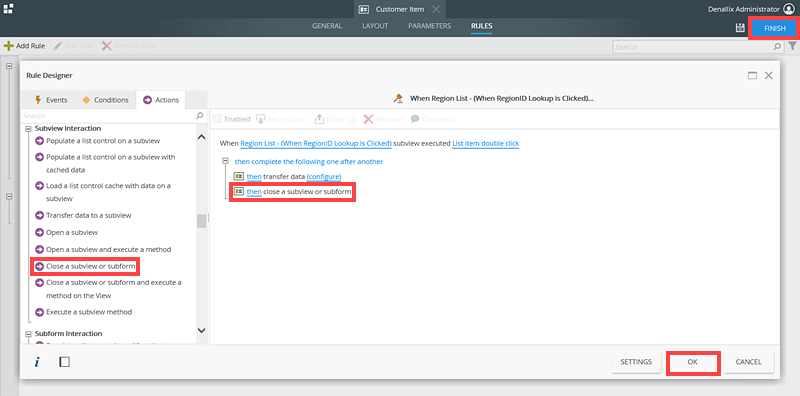This screenshot has height=396, width=800.
Task: Select the Rules tab
Action: (482, 26)
